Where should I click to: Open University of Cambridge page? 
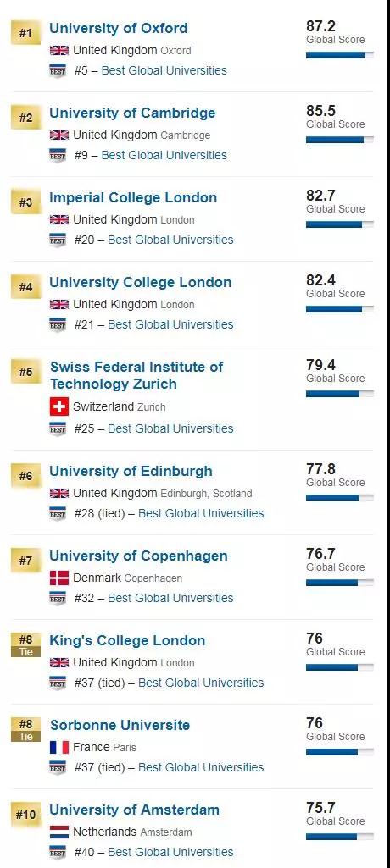coord(132,113)
